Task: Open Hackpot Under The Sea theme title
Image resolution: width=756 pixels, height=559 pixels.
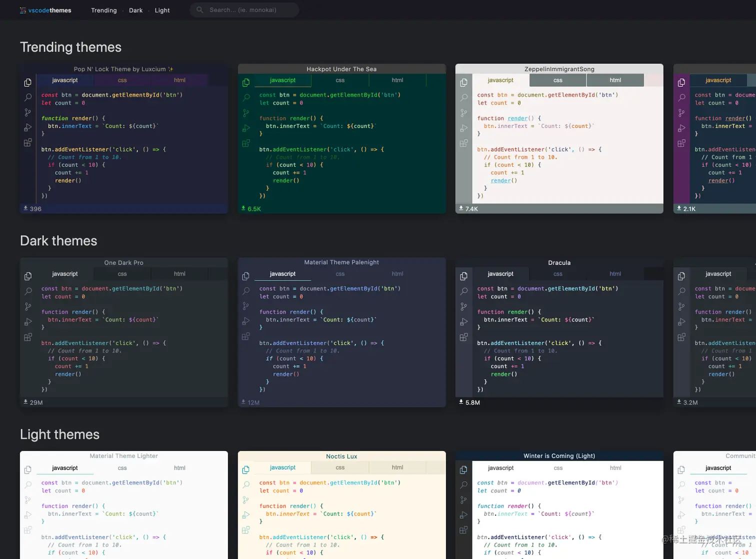Action: (341, 69)
